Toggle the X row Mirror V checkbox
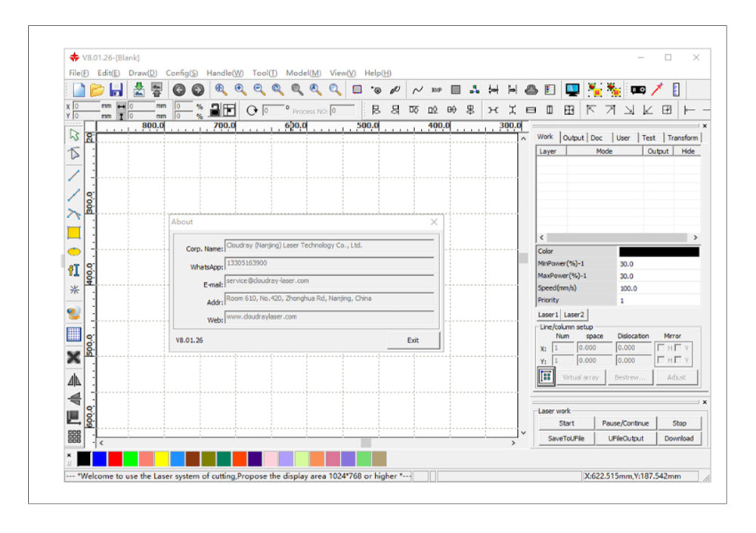Viewport: 756px width, 533px height. (678, 348)
